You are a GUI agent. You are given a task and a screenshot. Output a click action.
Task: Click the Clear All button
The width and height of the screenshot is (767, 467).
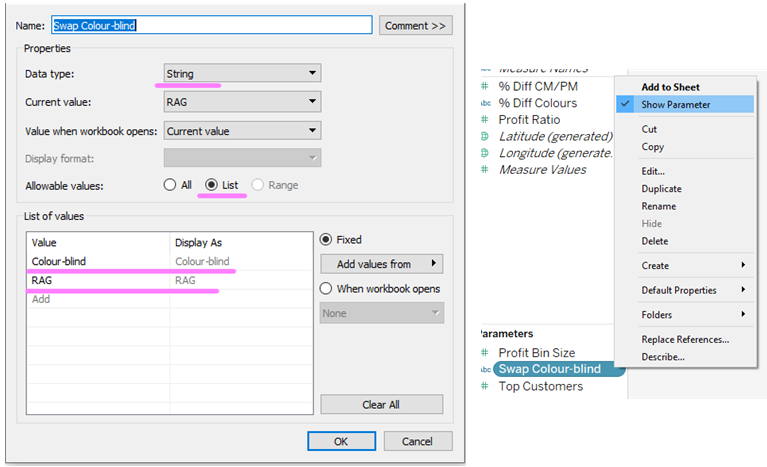tap(382, 404)
